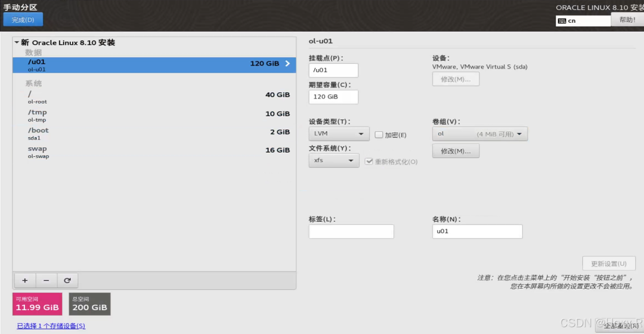Click the 挂载点 /u01 input field
Image resolution: width=644 pixels, height=334 pixels.
point(333,70)
